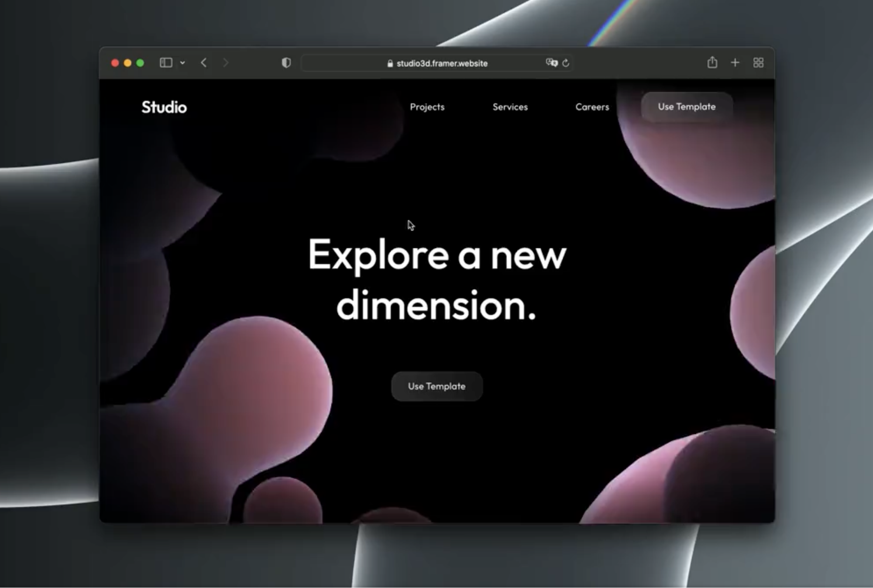Minimize the Safari window with the yellow button
Image resolution: width=873 pixels, height=588 pixels.
[x=127, y=63]
